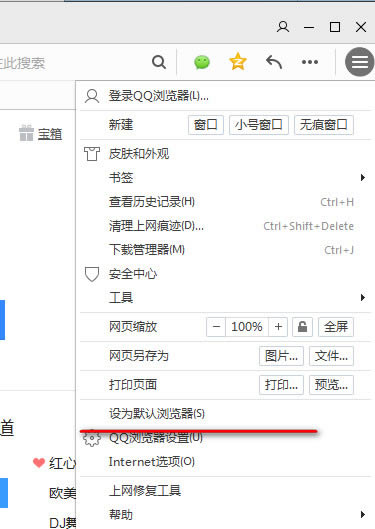The height and width of the screenshot is (529, 375).
Task: Click the undo back arrow icon
Action: point(274,62)
